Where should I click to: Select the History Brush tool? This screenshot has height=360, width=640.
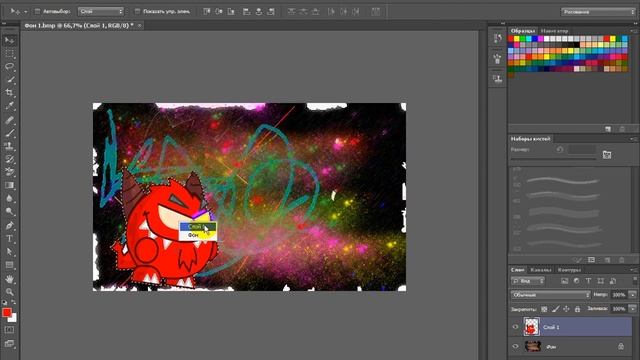[x=9, y=159]
